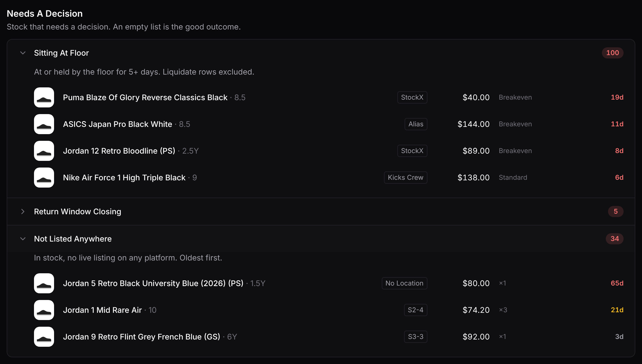
Task: Click the 34 count badge for Not Listed Anywhere
Action: pyautogui.click(x=614, y=239)
